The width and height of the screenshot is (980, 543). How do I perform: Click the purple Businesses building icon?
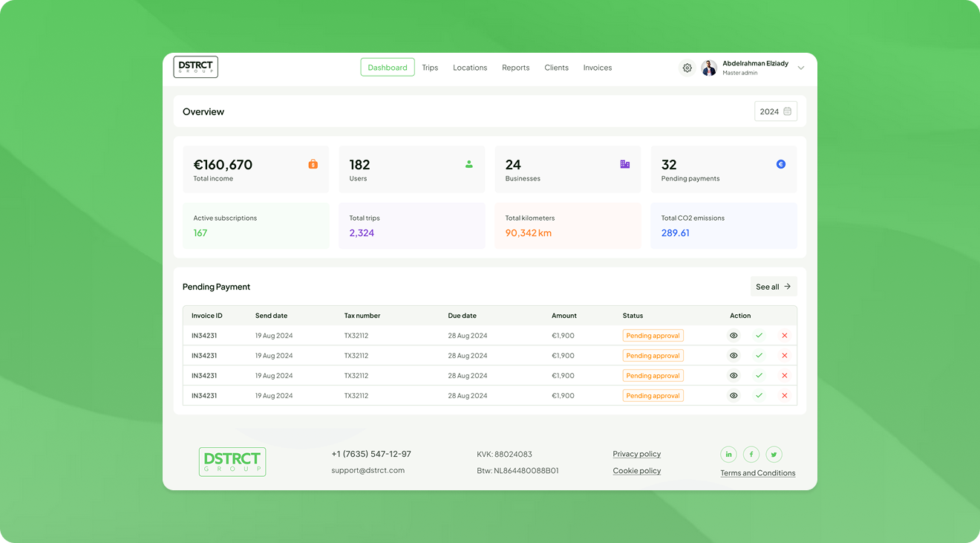[624, 164]
